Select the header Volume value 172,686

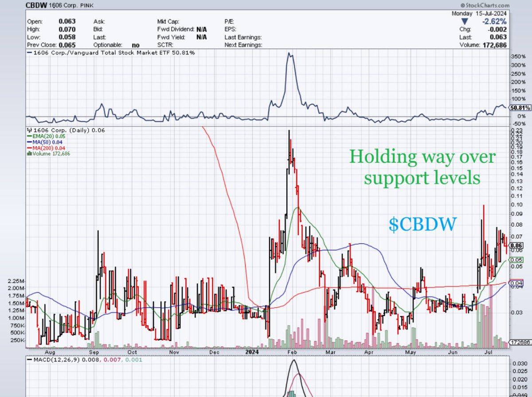pyautogui.click(x=495, y=45)
